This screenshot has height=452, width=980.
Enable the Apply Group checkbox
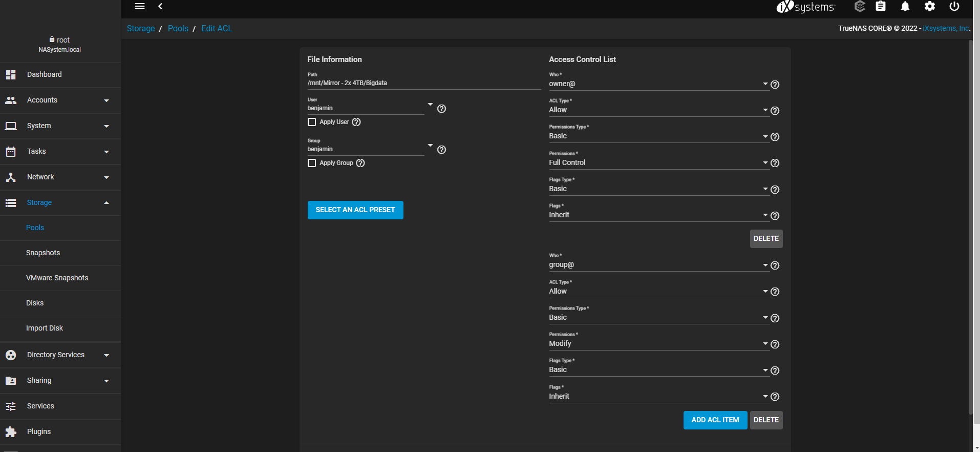[312, 163]
